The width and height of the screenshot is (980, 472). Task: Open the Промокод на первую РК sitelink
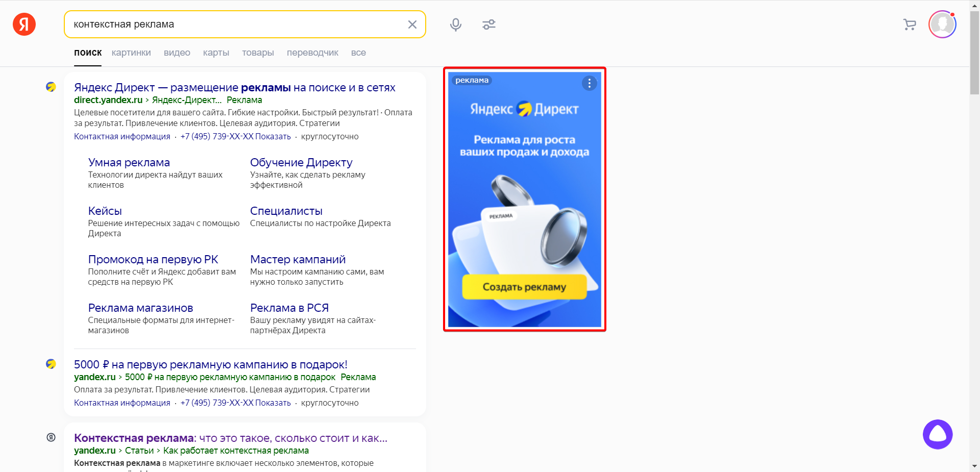153,259
